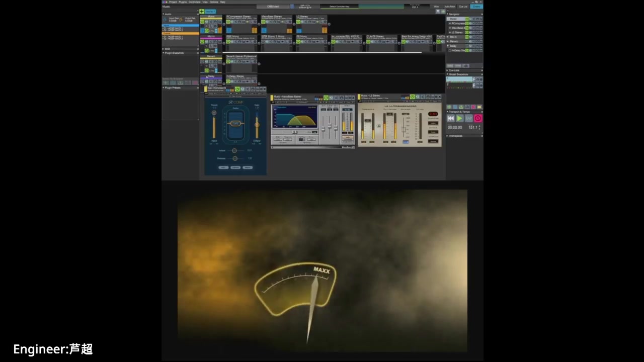Image resolution: width=644 pixels, height=362 pixels.
Task: Select the Reverb chain header
Action: (x=211, y=56)
